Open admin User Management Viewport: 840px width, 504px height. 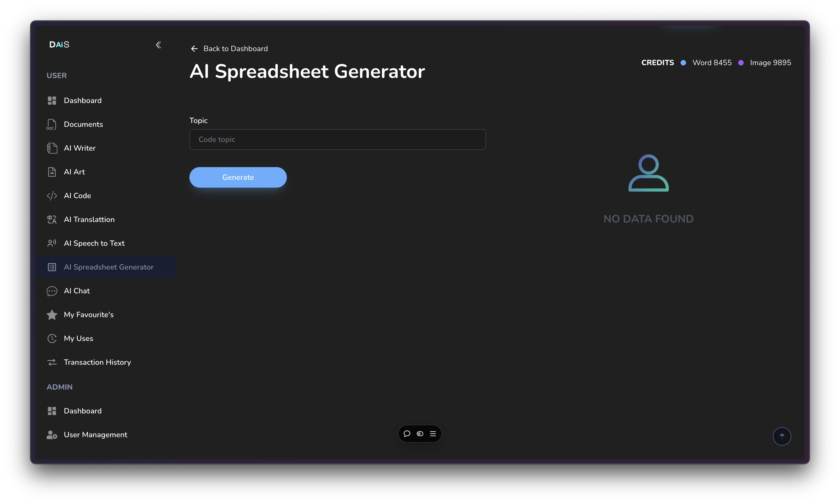[96, 435]
